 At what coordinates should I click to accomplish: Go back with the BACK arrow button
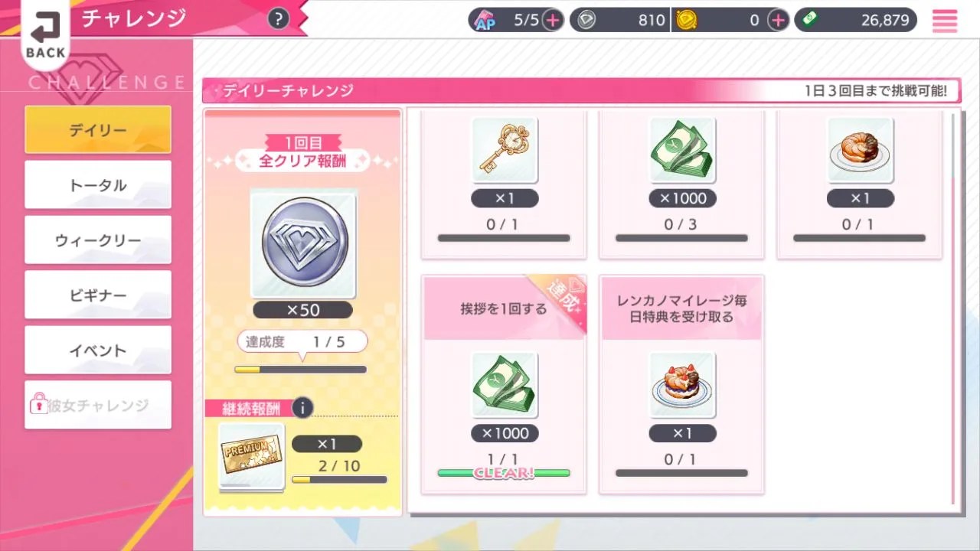pos(46,34)
